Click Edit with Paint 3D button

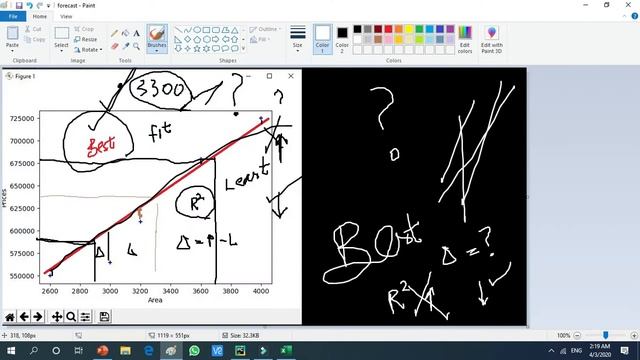point(491,39)
